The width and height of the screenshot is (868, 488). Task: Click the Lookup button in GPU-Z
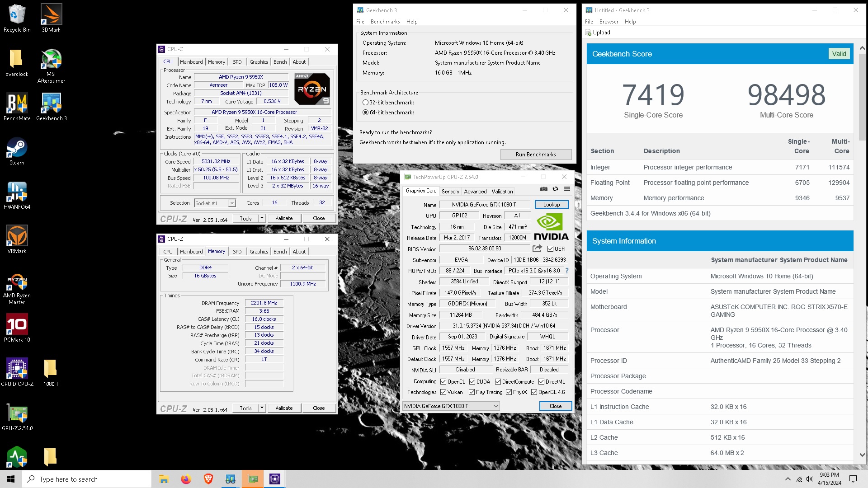click(551, 205)
